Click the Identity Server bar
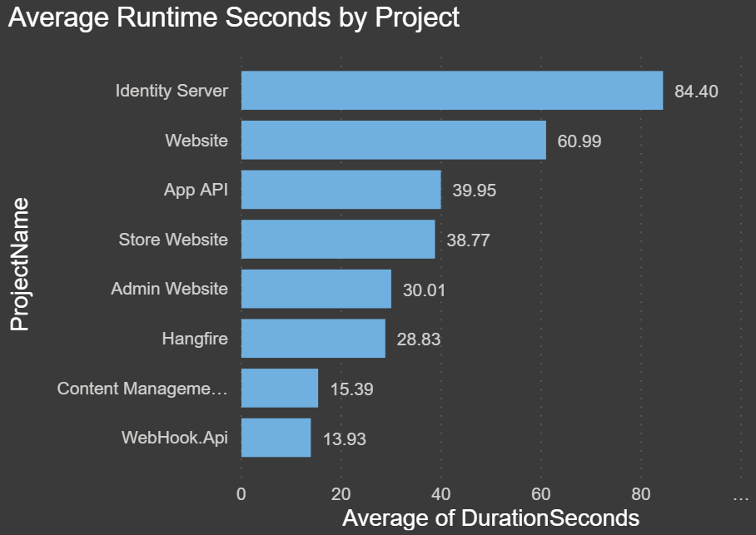The width and height of the screenshot is (756, 535). 451,91
